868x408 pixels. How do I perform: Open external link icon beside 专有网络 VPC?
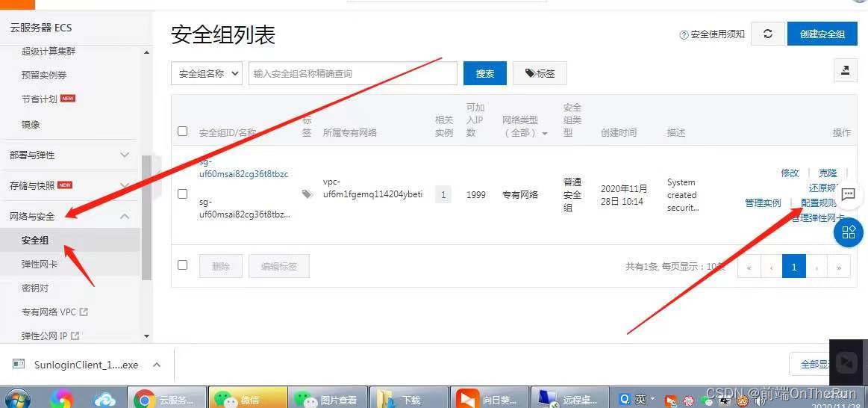[84, 312]
